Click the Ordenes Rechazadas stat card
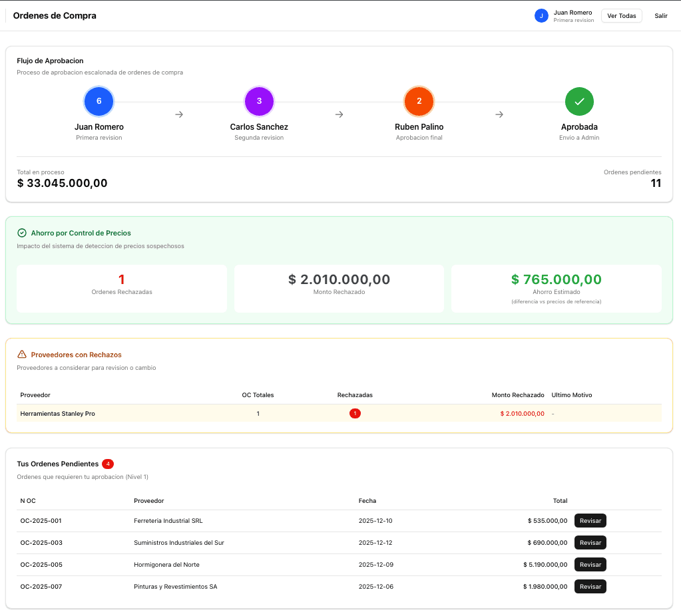 (x=122, y=288)
